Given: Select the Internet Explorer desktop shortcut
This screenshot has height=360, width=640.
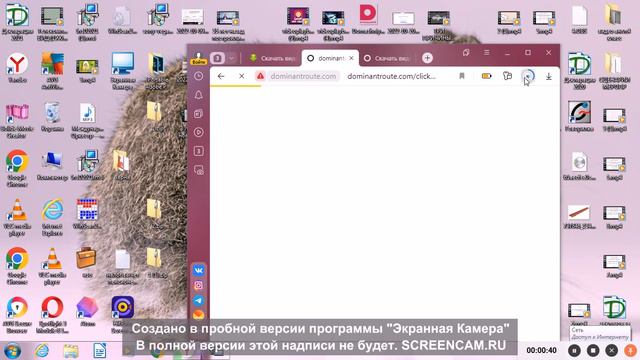Looking at the screenshot, I should [x=52, y=218].
